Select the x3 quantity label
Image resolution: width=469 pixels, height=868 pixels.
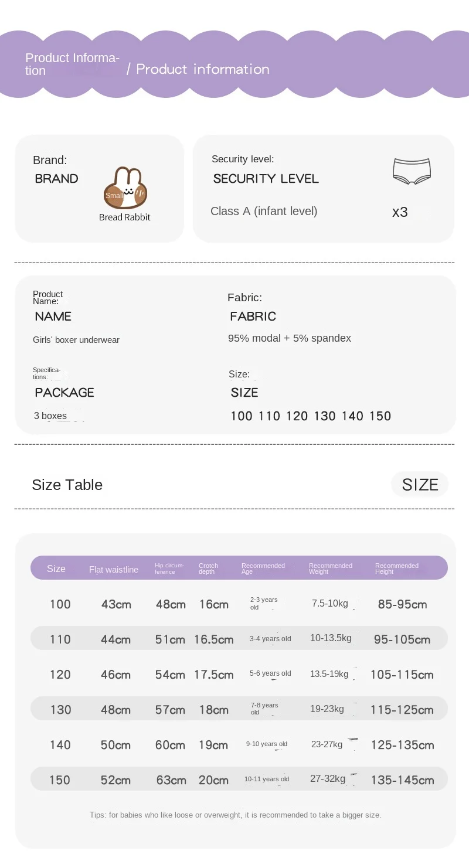tap(400, 212)
